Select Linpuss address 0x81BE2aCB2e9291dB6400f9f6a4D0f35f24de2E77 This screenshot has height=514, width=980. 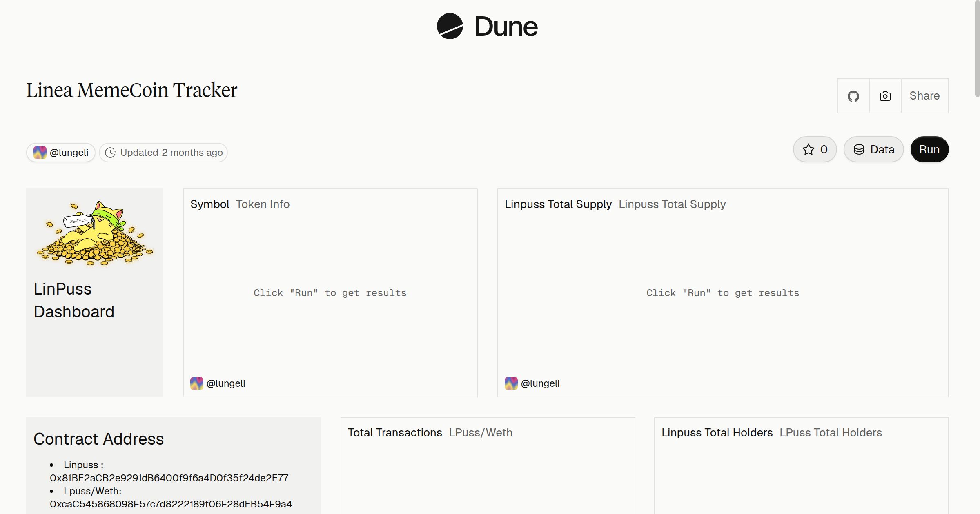coord(169,478)
